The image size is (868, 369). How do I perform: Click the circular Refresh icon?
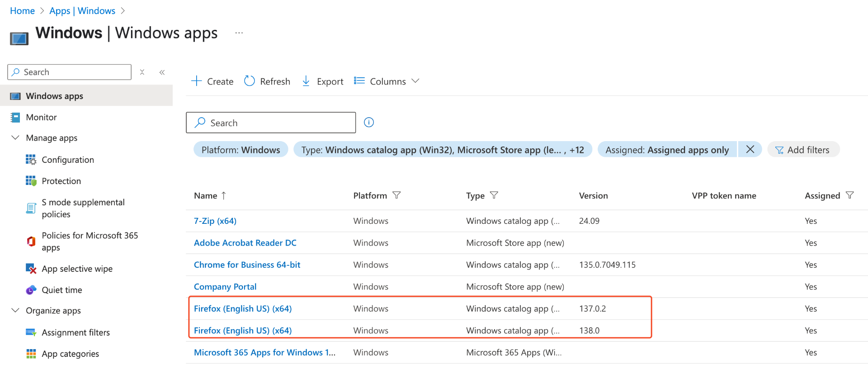click(250, 81)
